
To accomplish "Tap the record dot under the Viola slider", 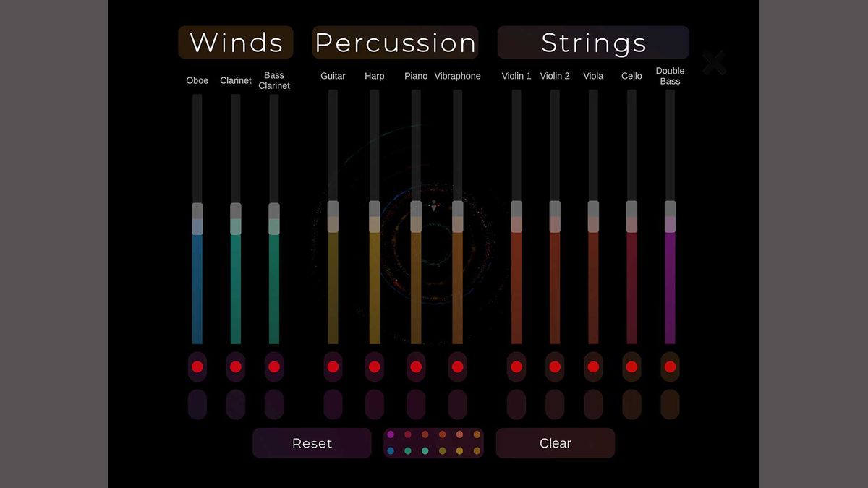I will coord(593,367).
